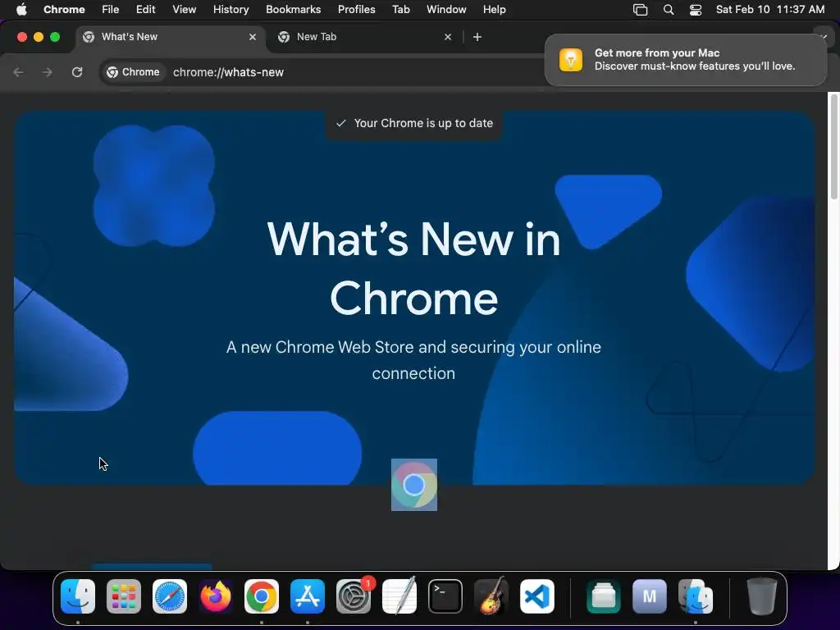
Task: Open Launchpad from the Dock
Action: [x=124, y=596]
